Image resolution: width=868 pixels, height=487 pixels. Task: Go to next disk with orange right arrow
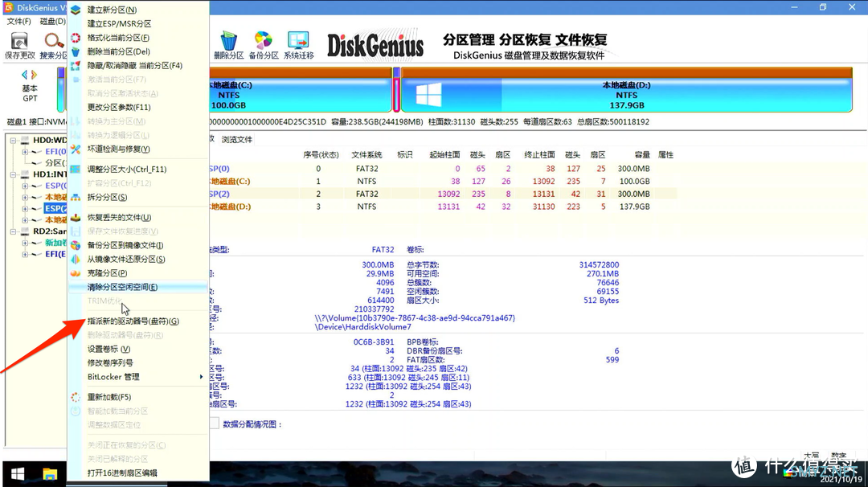pyautogui.click(x=35, y=75)
